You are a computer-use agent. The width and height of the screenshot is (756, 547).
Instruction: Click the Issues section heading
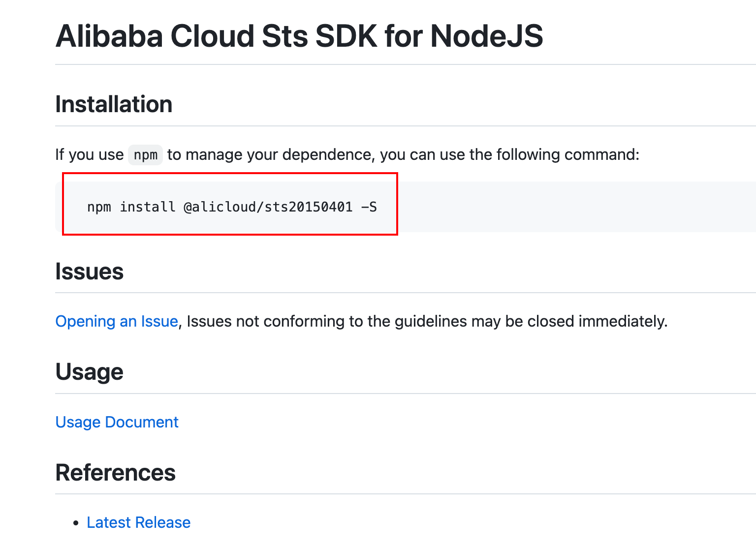tap(89, 272)
